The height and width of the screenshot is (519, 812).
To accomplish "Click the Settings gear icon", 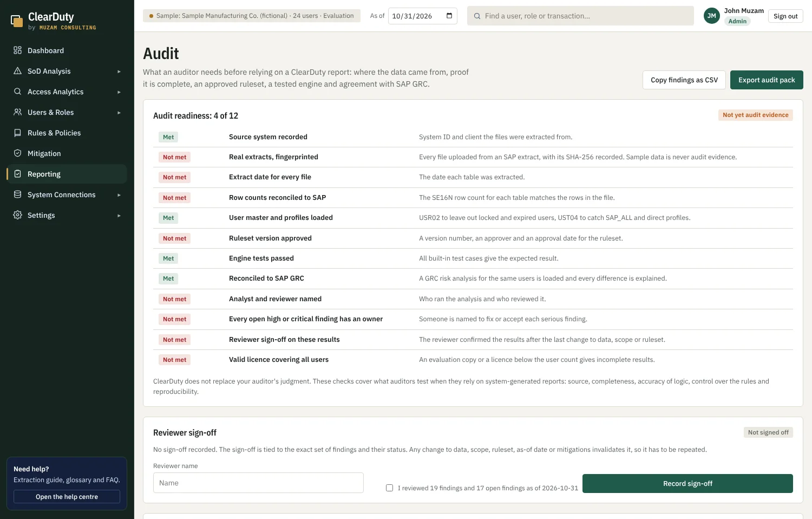I will tap(17, 215).
